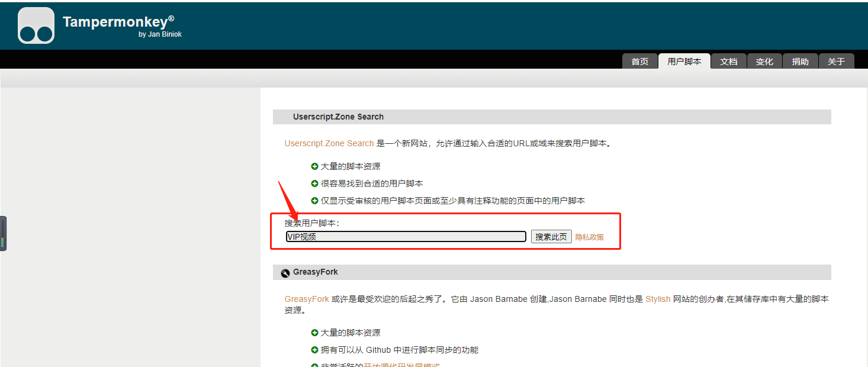Click the 'by Jan Biniok' text

pyautogui.click(x=160, y=34)
